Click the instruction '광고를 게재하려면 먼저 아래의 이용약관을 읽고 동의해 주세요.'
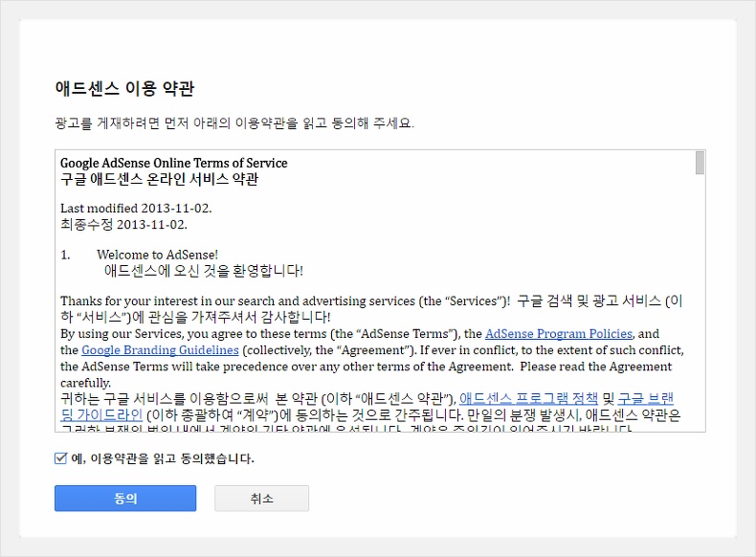 click(x=234, y=123)
